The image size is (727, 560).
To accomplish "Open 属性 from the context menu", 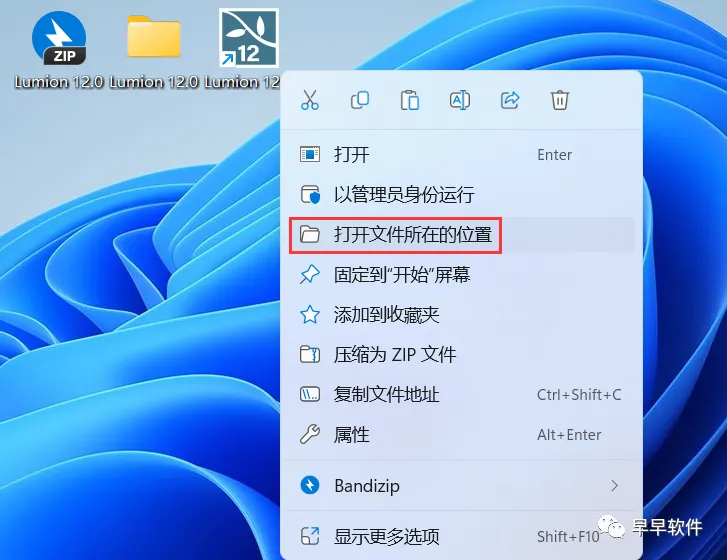I will (461, 435).
